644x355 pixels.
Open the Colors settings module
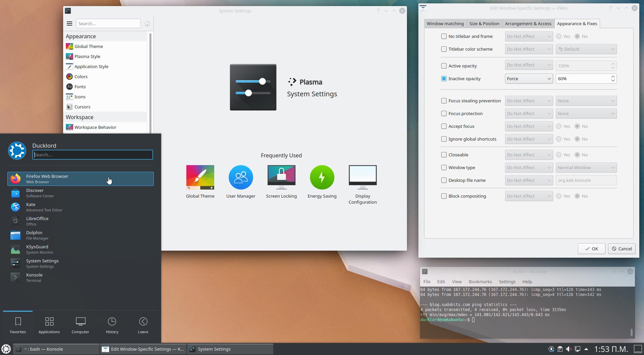[81, 77]
